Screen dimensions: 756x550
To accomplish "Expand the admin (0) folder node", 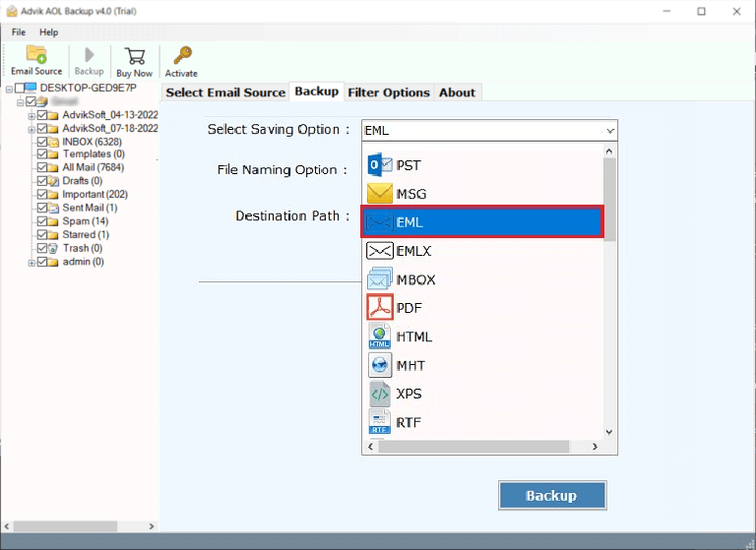I will pyautogui.click(x=31, y=263).
